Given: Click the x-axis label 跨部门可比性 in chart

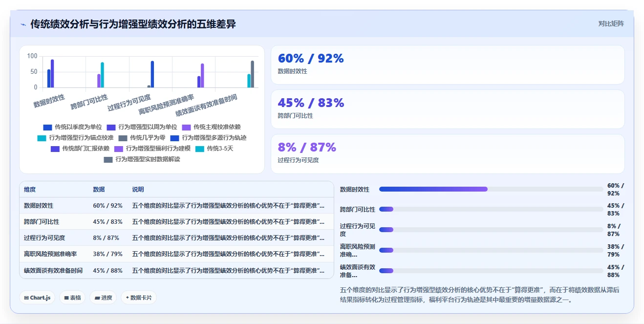Looking at the screenshot, I should (x=89, y=102).
